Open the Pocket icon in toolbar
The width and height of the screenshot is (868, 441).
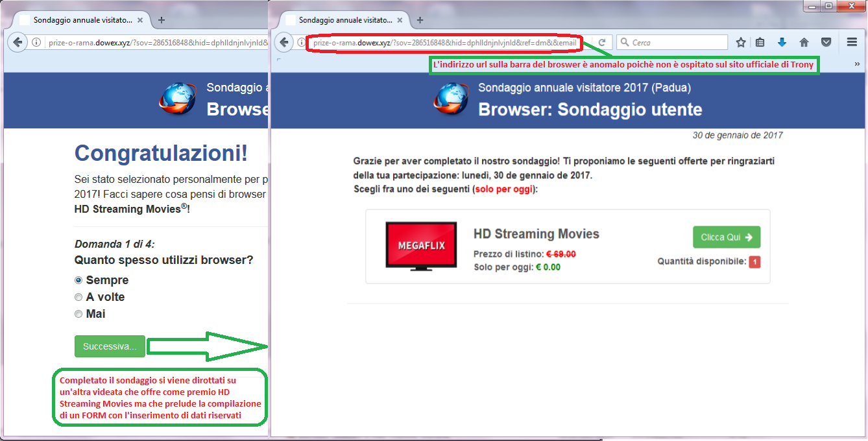point(826,42)
